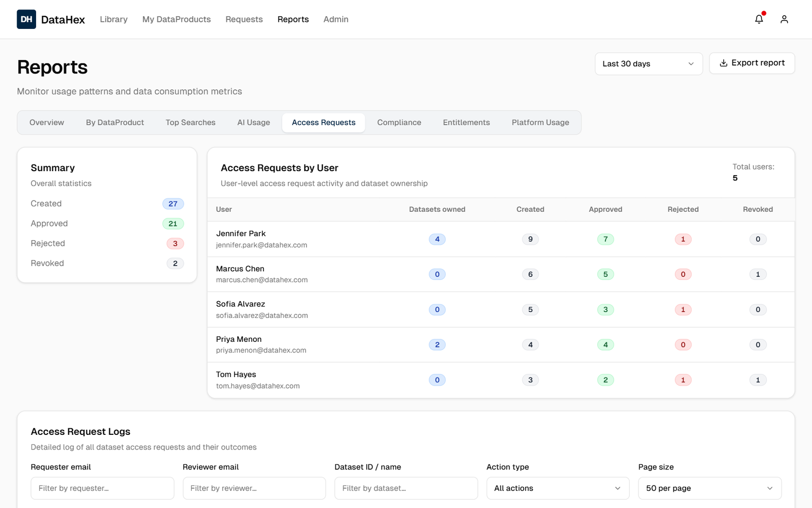
Task: Click the Filter by requester field
Action: coord(103,488)
